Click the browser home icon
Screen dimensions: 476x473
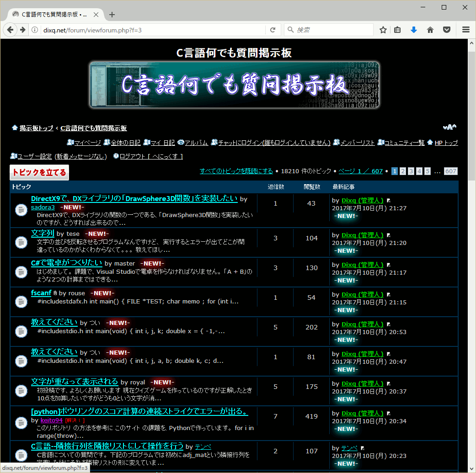(430, 30)
